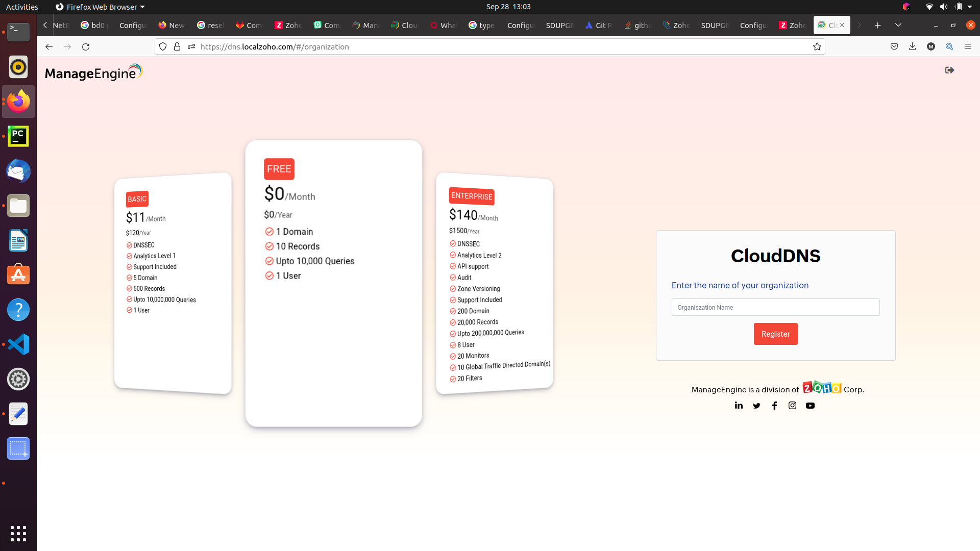
Task: Open the Twitter social icon
Action: tap(756, 406)
